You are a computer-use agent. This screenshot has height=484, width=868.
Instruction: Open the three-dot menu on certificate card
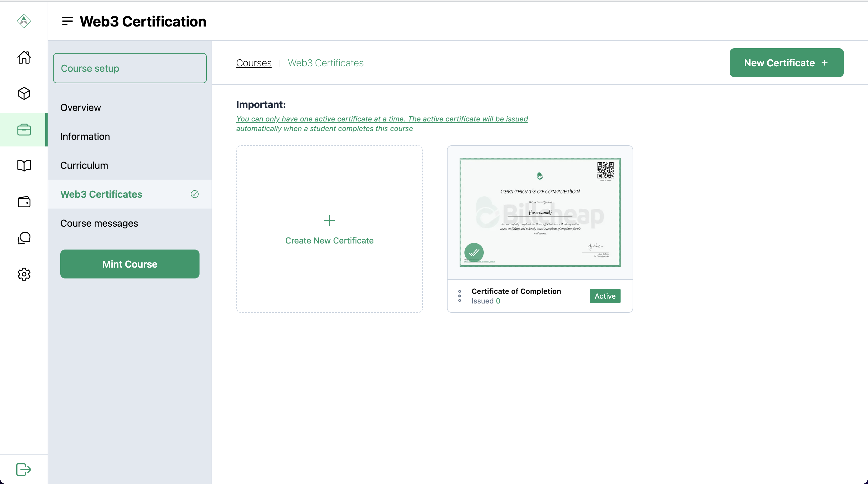click(x=459, y=296)
